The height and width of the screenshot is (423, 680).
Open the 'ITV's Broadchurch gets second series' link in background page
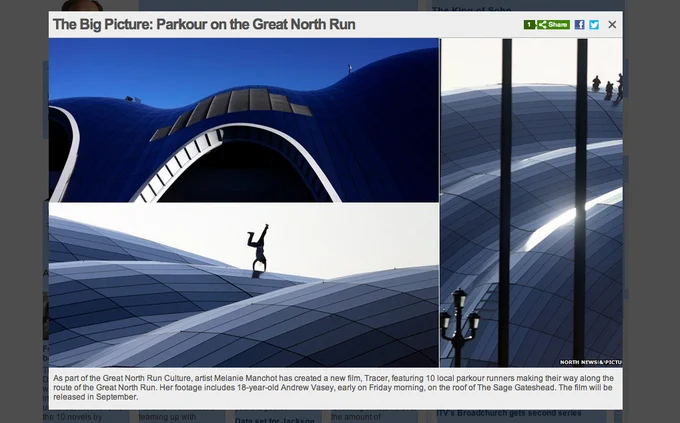pyautogui.click(x=509, y=413)
